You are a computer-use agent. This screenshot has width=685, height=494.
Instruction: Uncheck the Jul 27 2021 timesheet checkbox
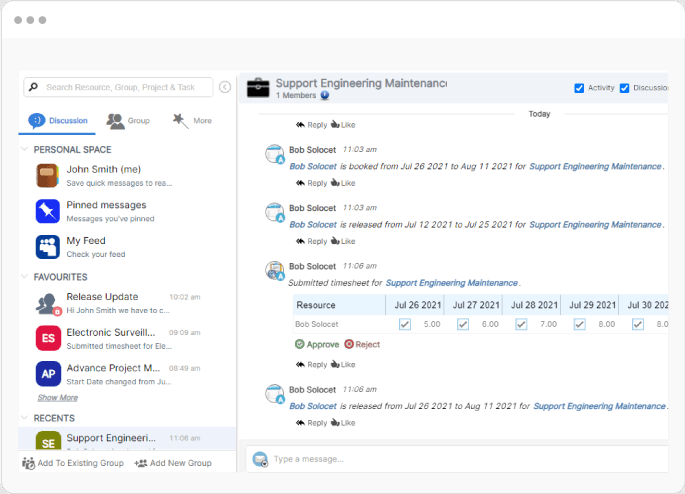463,325
